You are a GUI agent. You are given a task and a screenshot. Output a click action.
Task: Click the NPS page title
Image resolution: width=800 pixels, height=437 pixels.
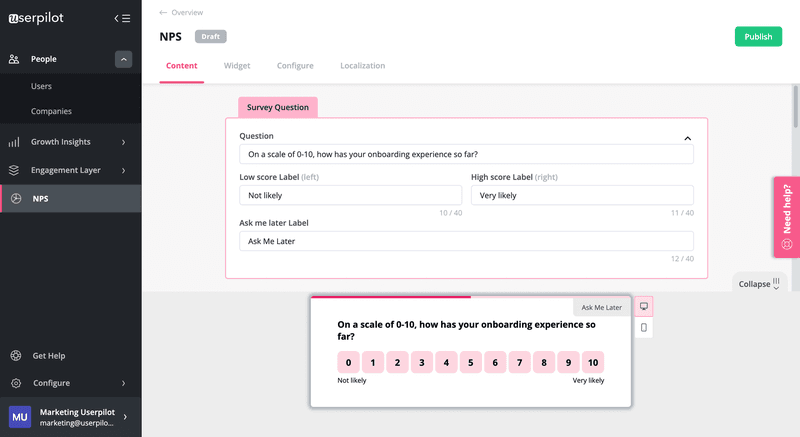pos(170,37)
